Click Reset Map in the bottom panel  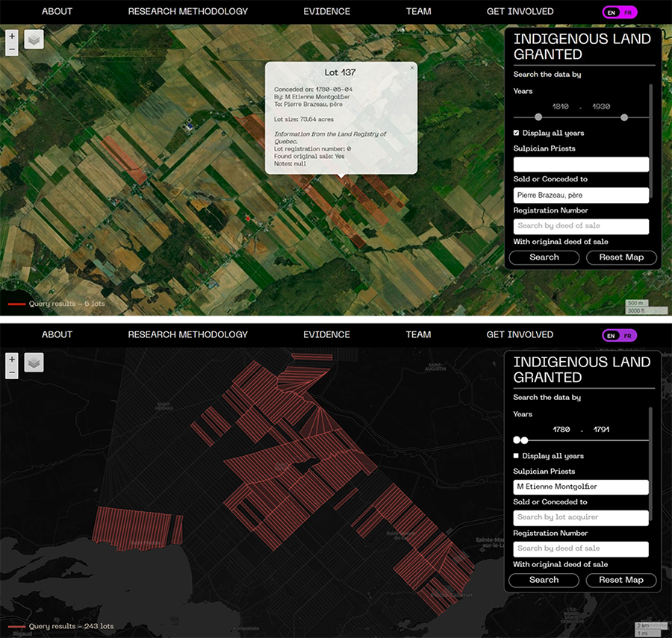tap(621, 581)
